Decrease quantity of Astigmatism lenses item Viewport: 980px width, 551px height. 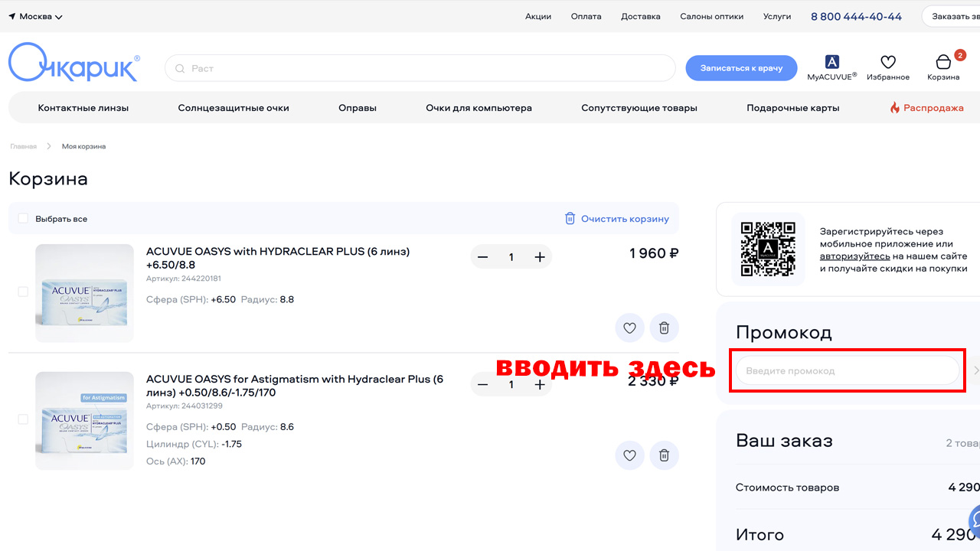482,385
